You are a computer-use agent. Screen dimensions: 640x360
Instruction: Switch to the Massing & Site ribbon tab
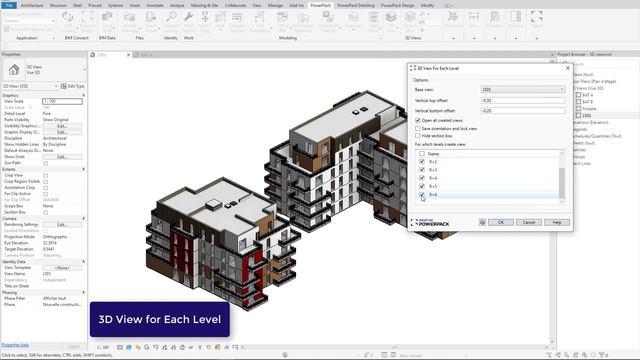click(x=204, y=5)
